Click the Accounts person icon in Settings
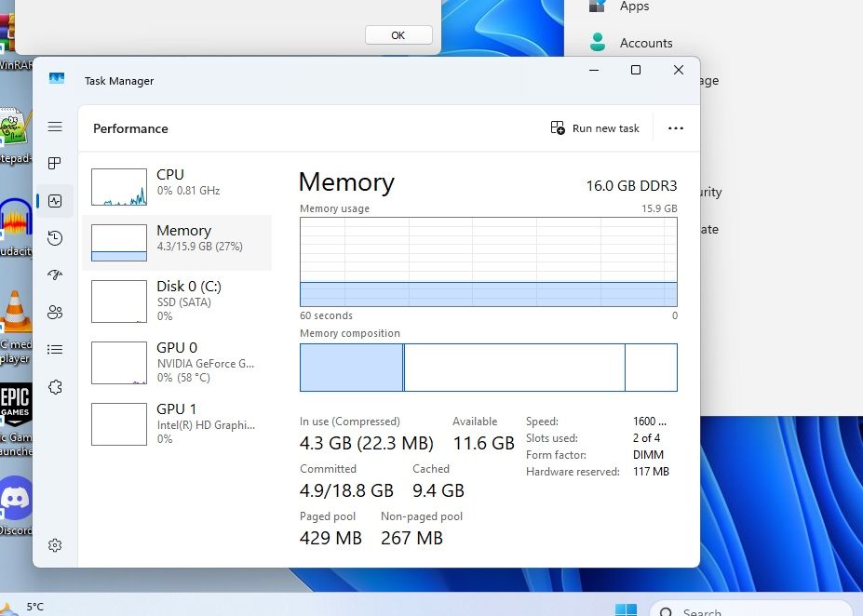 (x=598, y=43)
